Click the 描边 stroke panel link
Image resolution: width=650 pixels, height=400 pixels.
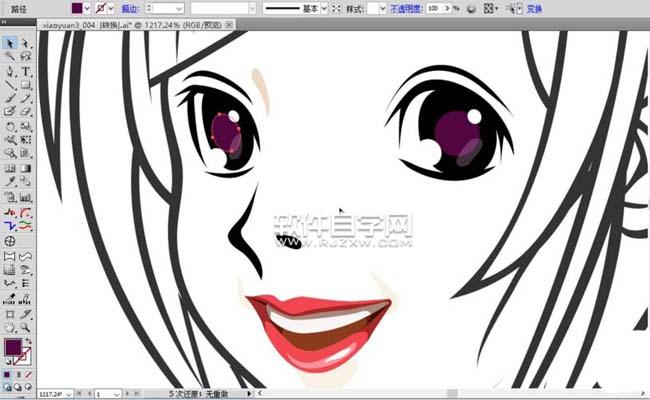click(131, 8)
